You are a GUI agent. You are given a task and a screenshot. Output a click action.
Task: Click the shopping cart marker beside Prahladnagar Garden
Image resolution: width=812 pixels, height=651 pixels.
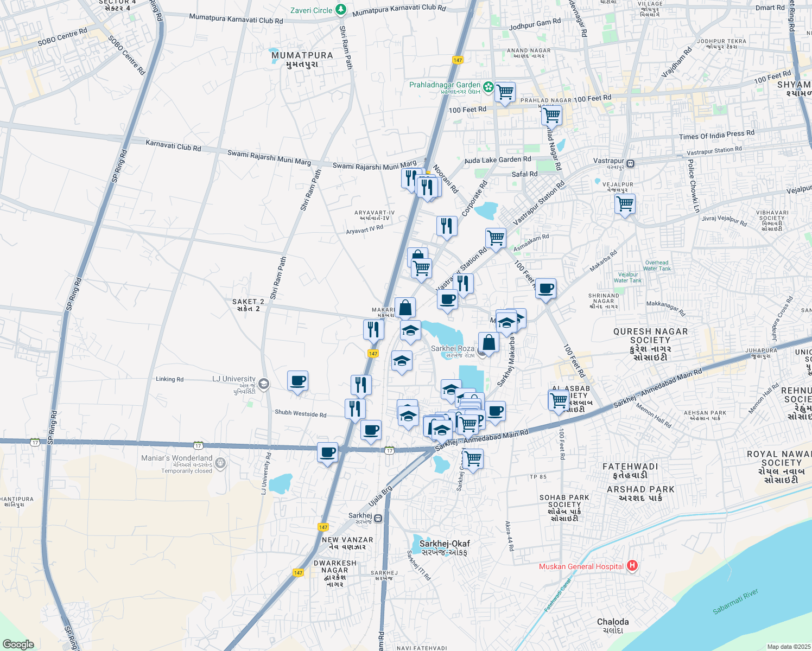click(x=505, y=92)
